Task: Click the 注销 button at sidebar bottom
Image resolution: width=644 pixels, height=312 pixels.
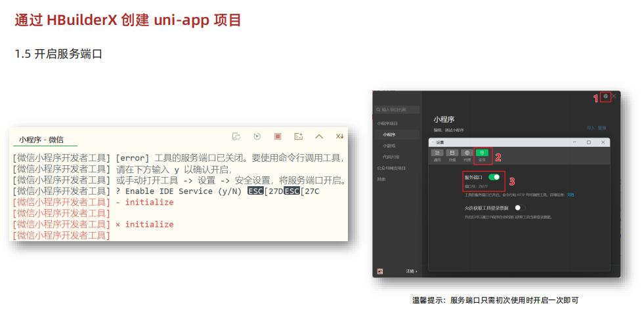Action: tap(412, 271)
